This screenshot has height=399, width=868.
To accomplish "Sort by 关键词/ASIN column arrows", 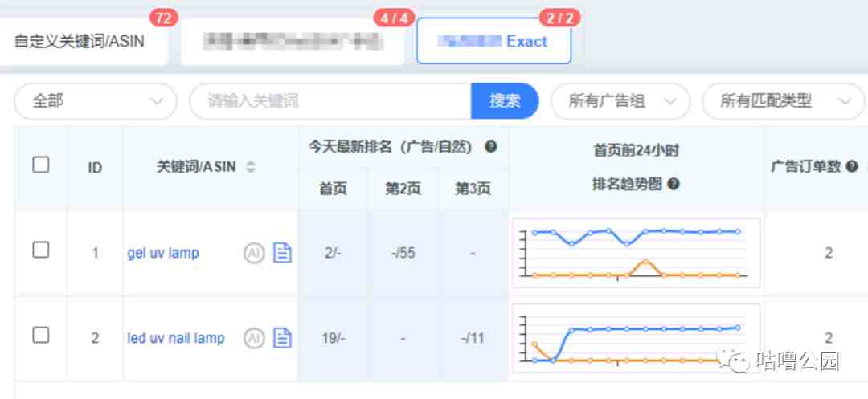I will click(x=251, y=166).
